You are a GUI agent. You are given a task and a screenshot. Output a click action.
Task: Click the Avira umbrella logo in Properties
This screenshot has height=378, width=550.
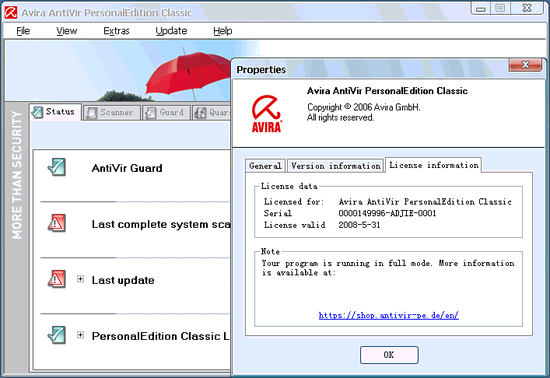(267, 114)
